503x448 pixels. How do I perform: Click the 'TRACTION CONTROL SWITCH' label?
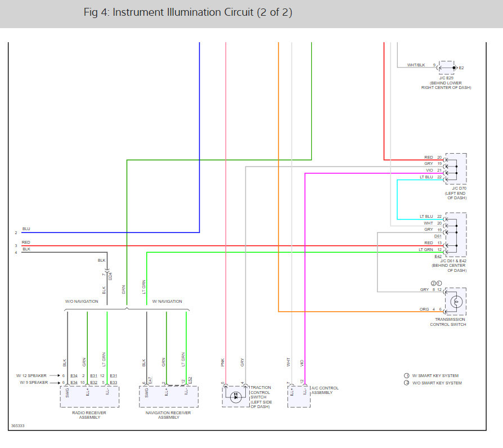click(x=261, y=392)
